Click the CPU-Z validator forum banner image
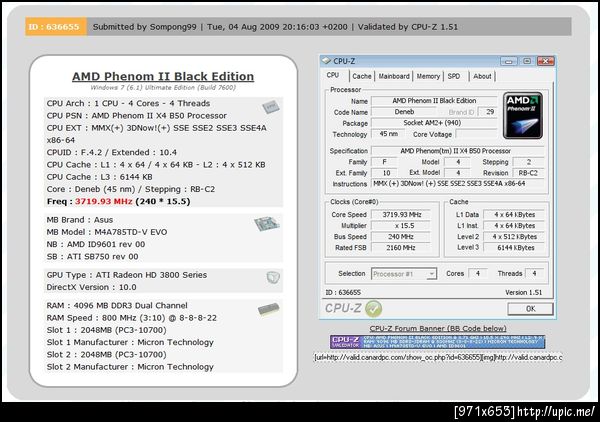Image resolution: width=600 pixels, height=422 pixels. [x=437, y=342]
